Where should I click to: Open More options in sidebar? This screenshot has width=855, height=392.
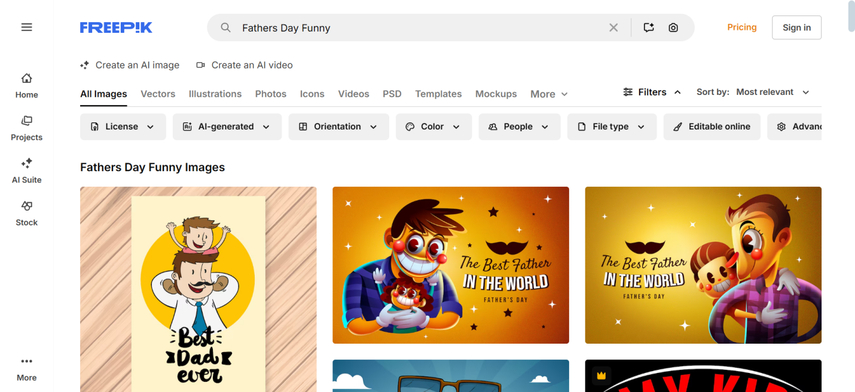[26, 369]
